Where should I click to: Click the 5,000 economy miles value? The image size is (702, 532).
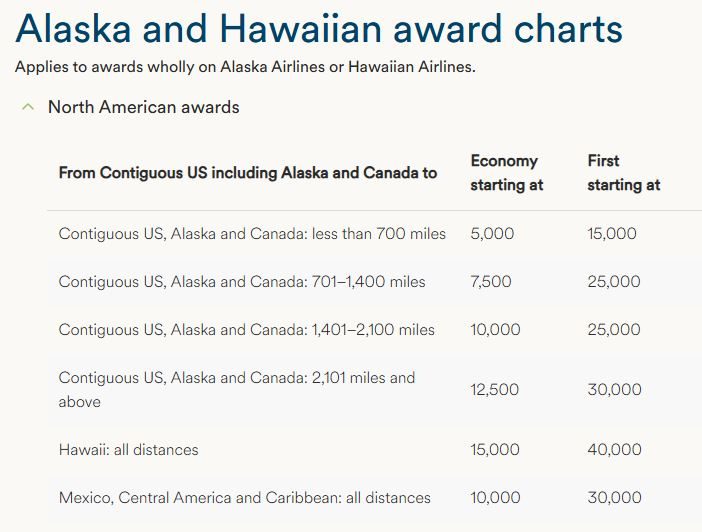pos(492,234)
